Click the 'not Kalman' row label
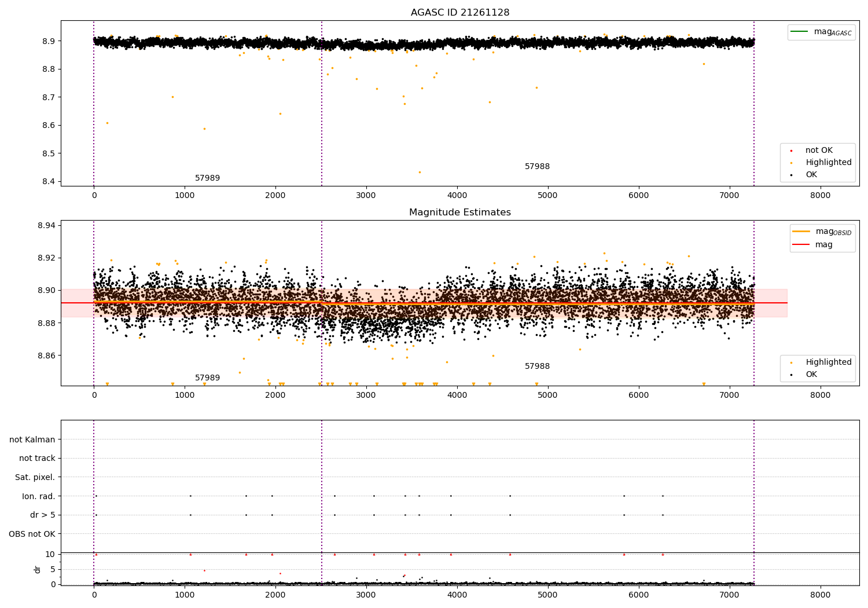 pyautogui.click(x=32, y=440)
